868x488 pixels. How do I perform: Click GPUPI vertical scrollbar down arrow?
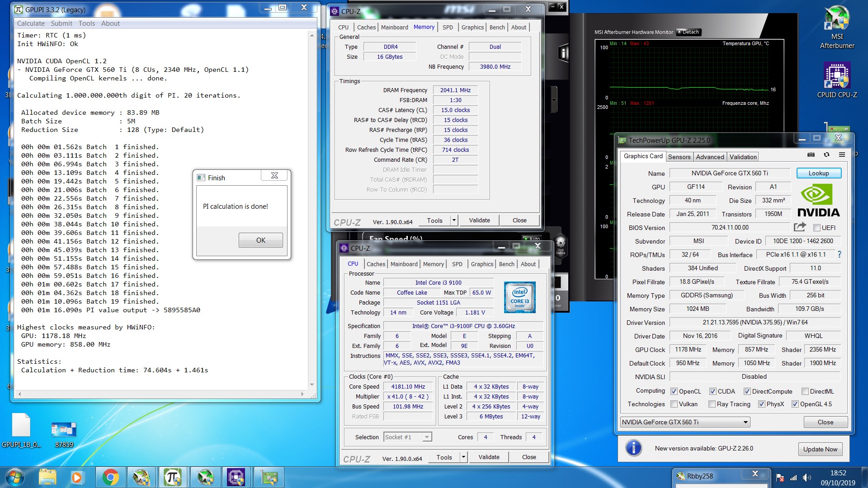coord(312,385)
